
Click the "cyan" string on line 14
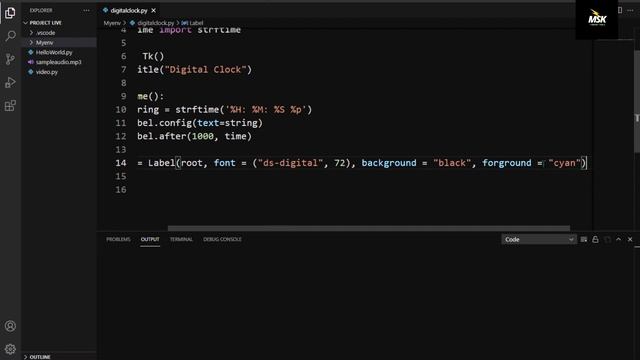(x=564, y=163)
